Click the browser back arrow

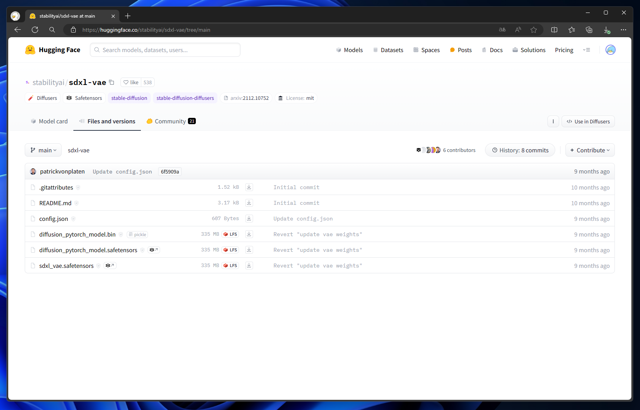17,29
